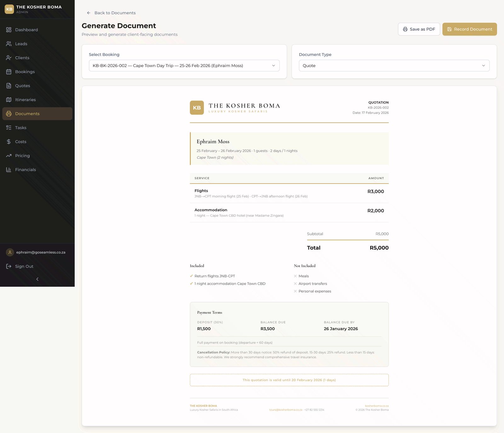Screen dimensions: 504x433
Task: Click the Financials bar chart icon
Action: tap(9, 170)
